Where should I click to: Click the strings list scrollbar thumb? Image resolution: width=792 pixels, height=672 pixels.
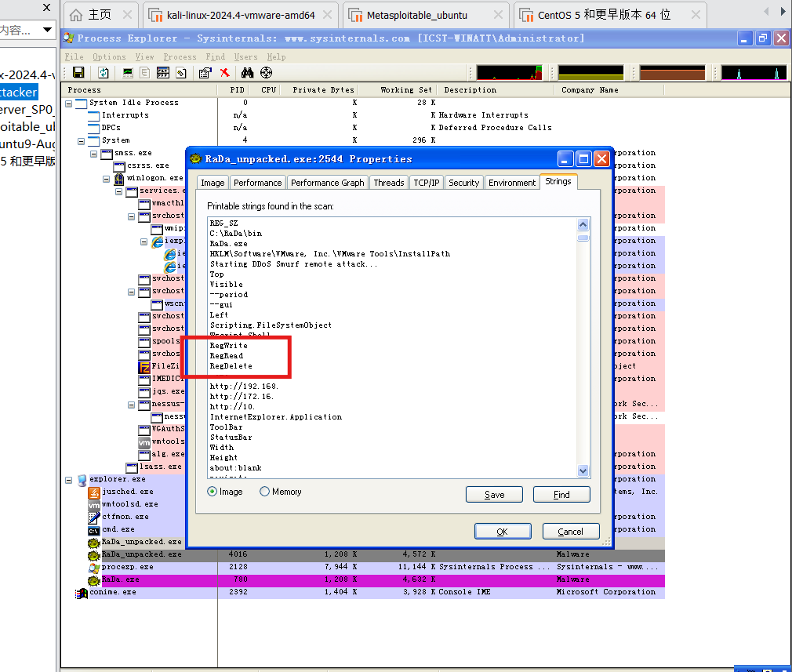583,238
